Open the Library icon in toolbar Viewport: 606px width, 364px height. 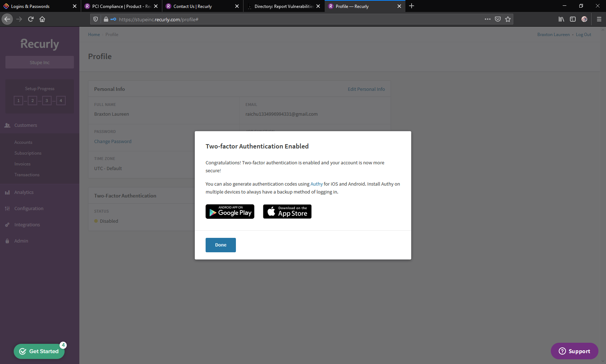pyautogui.click(x=561, y=19)
